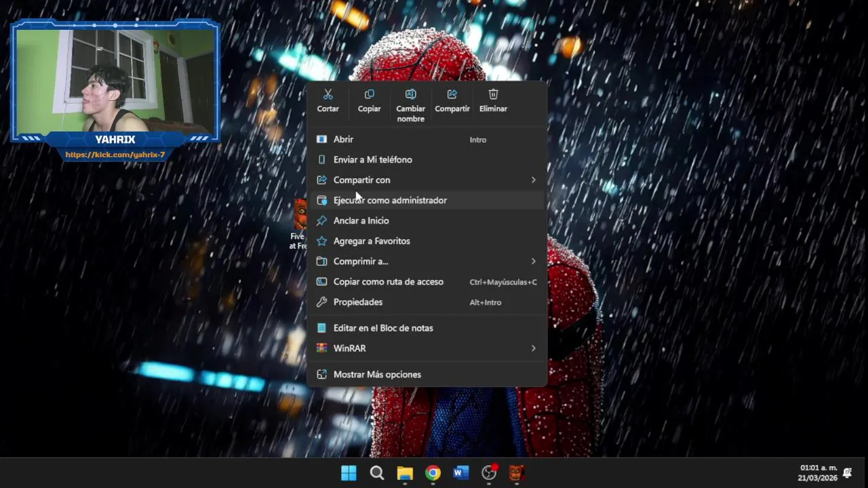Expand the Comprimir a... submenu
The height and width of the screenshot is (488, 868).
tap(427, 262)
